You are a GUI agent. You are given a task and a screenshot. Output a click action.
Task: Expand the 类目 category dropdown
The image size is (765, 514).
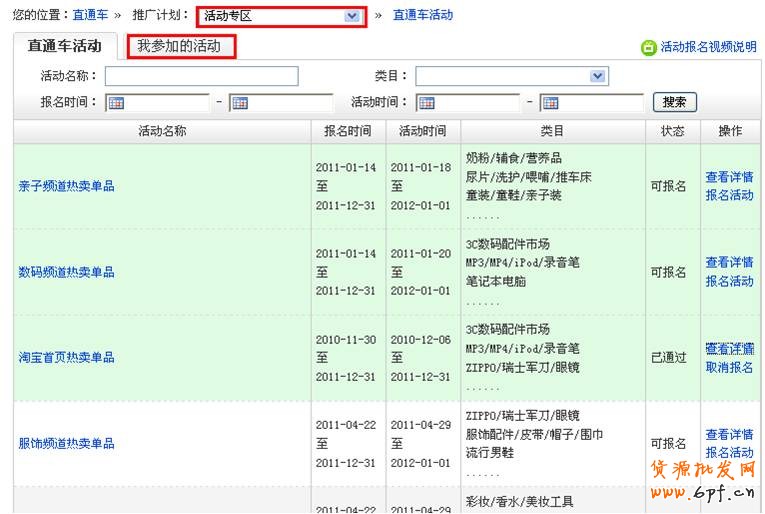[512, 76]
